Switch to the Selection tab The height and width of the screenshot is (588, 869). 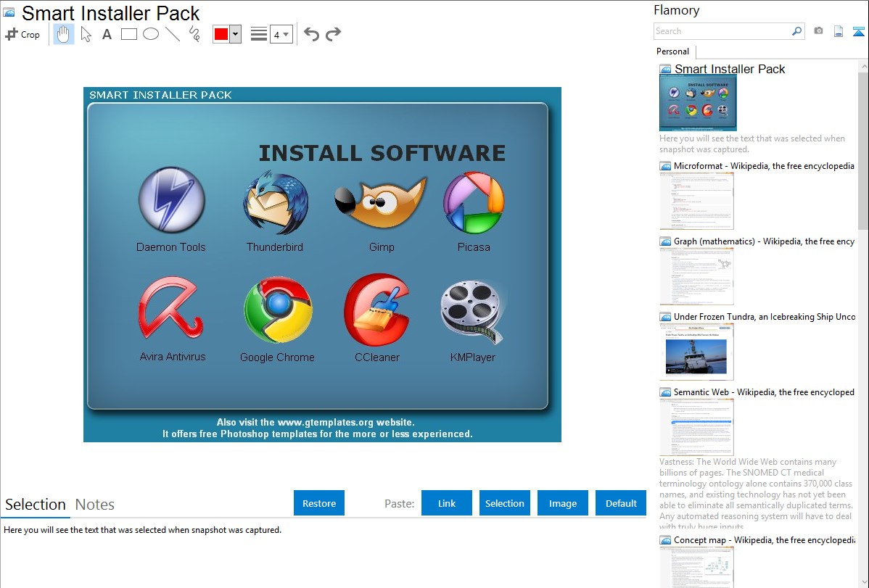point(36,505)
